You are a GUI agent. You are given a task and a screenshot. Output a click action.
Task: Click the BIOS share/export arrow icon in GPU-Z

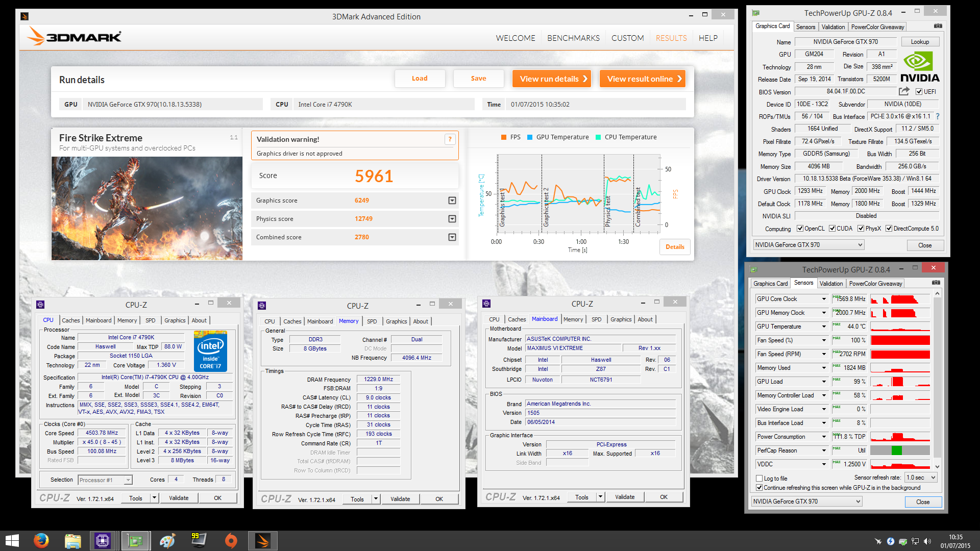pos(904,91)
